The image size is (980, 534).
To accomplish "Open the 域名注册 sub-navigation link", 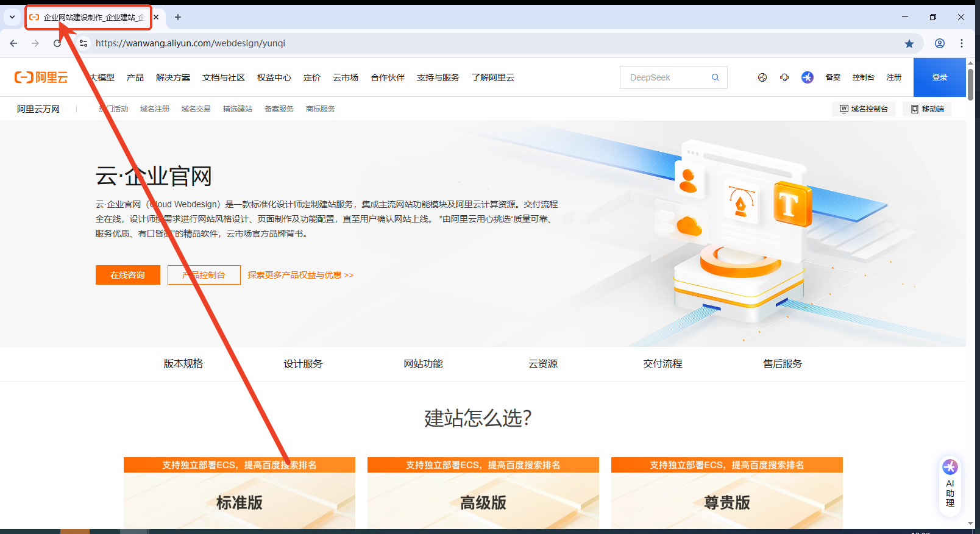I will click(x=155, y=109).
